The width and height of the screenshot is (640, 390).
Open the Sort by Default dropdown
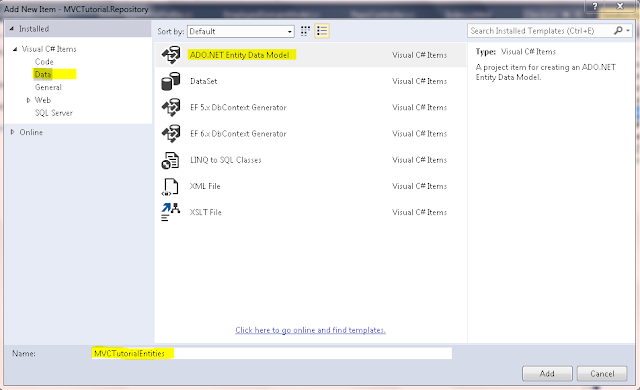240,31
